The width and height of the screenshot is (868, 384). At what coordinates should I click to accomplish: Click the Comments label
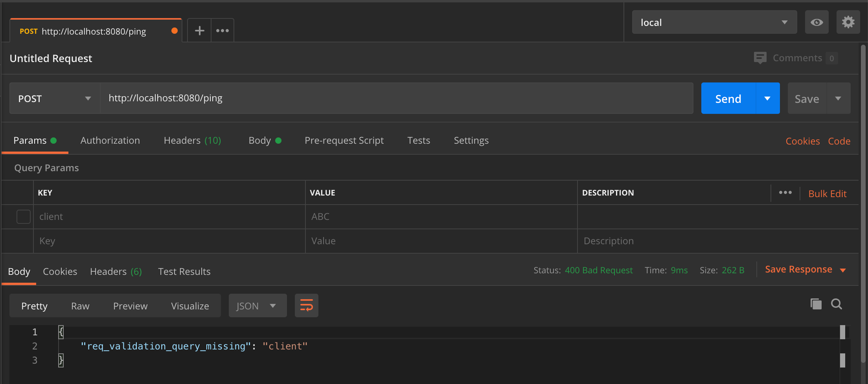click(797, 58)
